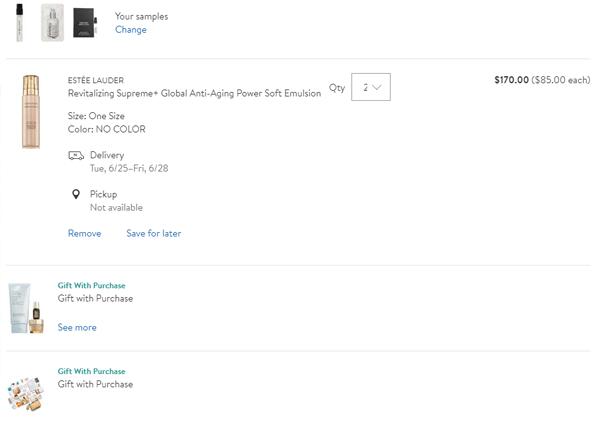The width and height of the screenshot is (594, 428).
Task: Click the pickup location pin icon
Action: pyautogui.click(x=76, y=194)
